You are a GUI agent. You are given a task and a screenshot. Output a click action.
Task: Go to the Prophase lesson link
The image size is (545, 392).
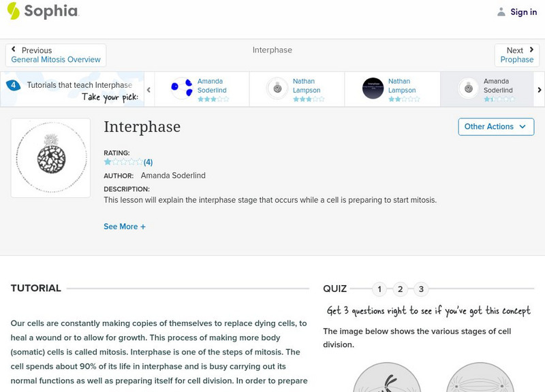[x=516, y=60]
